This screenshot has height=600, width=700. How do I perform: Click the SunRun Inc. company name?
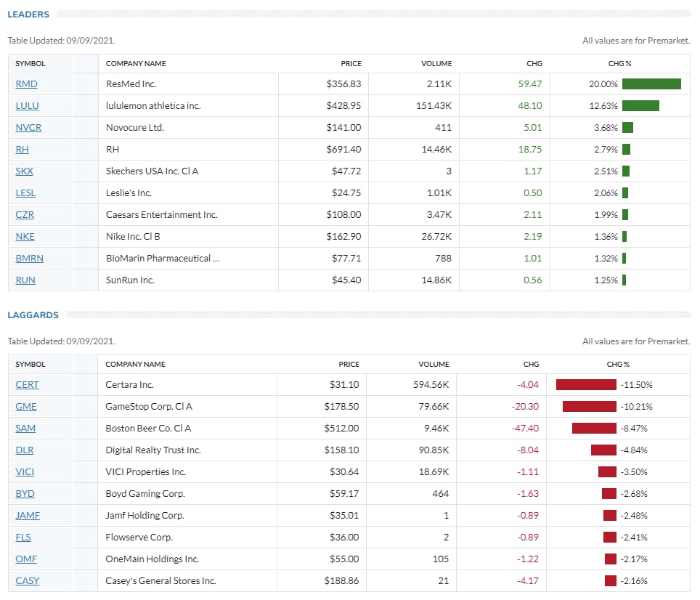click(130, 280)
